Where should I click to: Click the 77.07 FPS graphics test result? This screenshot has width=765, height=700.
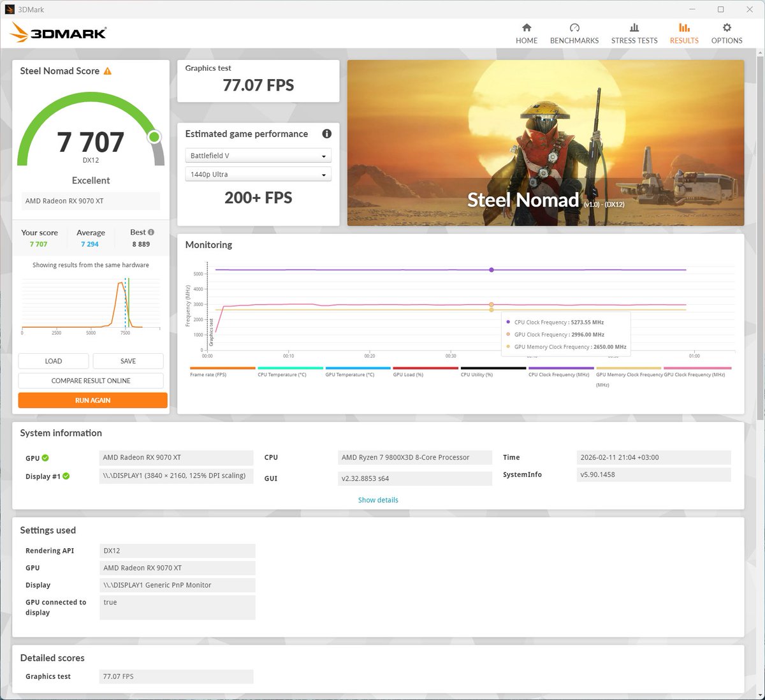tap(258, 85)
